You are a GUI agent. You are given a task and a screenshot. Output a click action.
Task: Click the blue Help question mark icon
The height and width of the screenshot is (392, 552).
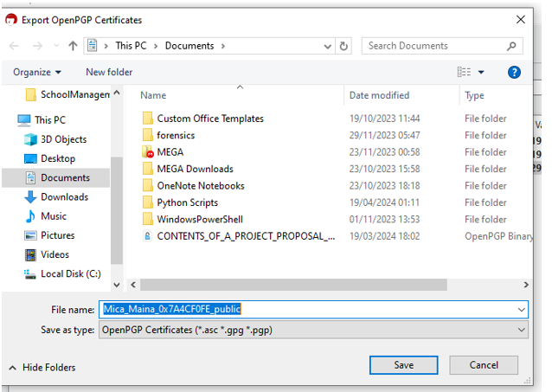click(x=514, y=72)
